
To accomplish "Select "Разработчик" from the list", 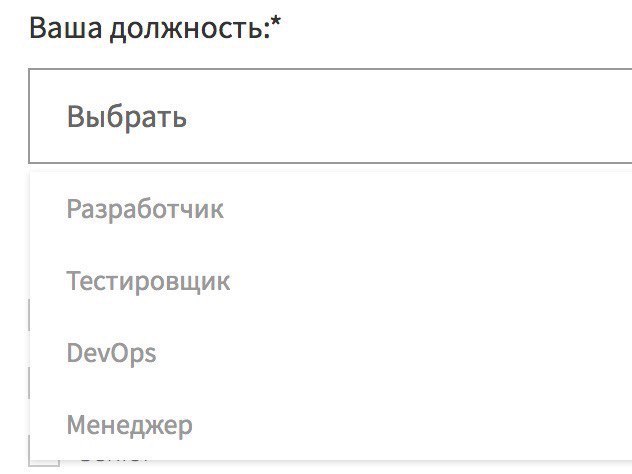I will click(145, 210).
